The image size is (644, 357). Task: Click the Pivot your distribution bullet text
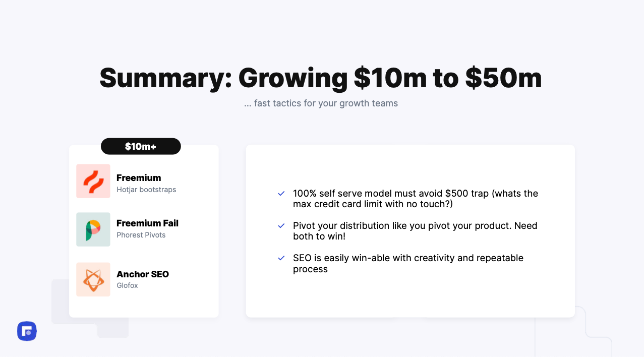415,231
